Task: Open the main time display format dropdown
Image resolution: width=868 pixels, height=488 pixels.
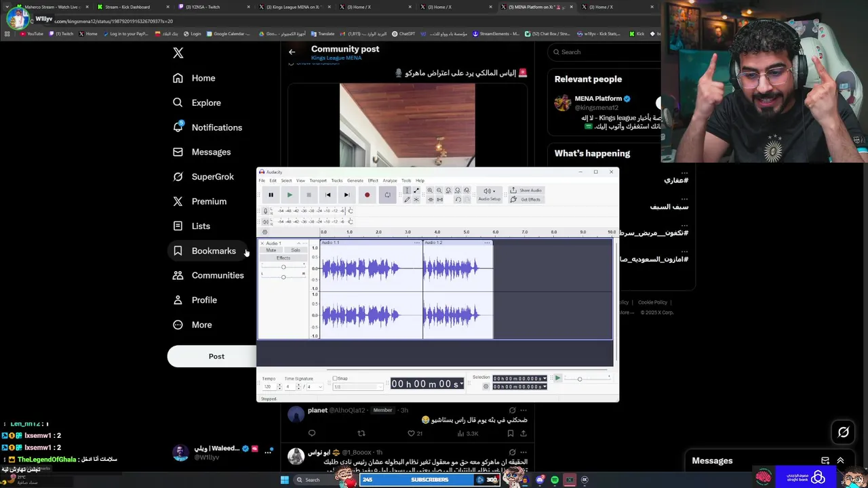Action: (x=462, y=384)
